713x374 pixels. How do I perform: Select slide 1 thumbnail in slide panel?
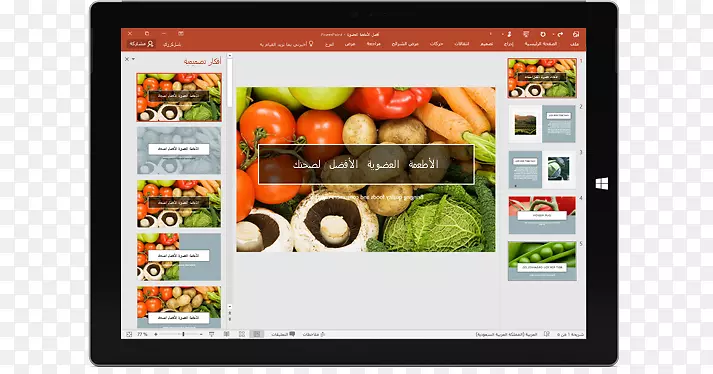point(542,78)
